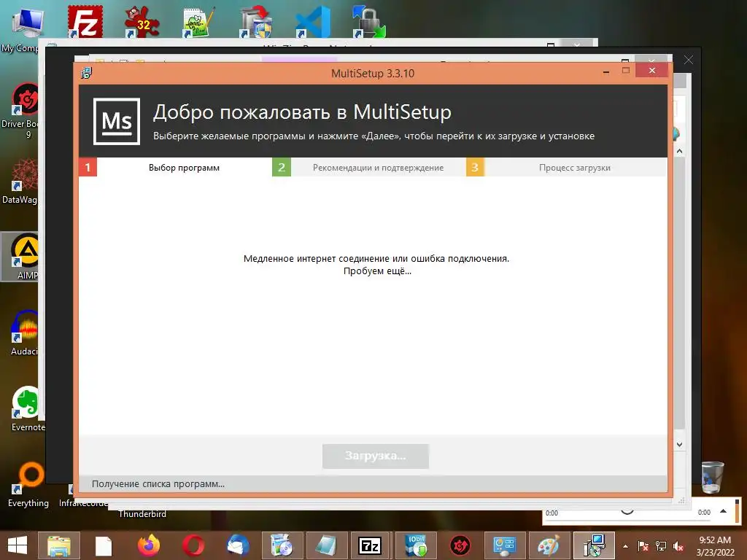Close the MultiSetup window

[651, 71]
